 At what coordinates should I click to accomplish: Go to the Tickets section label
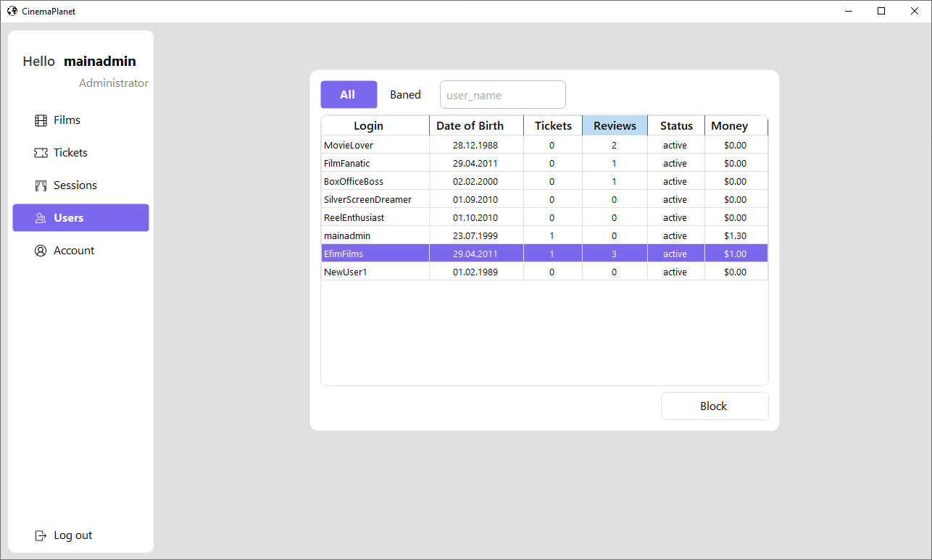(x=70, y=153)
